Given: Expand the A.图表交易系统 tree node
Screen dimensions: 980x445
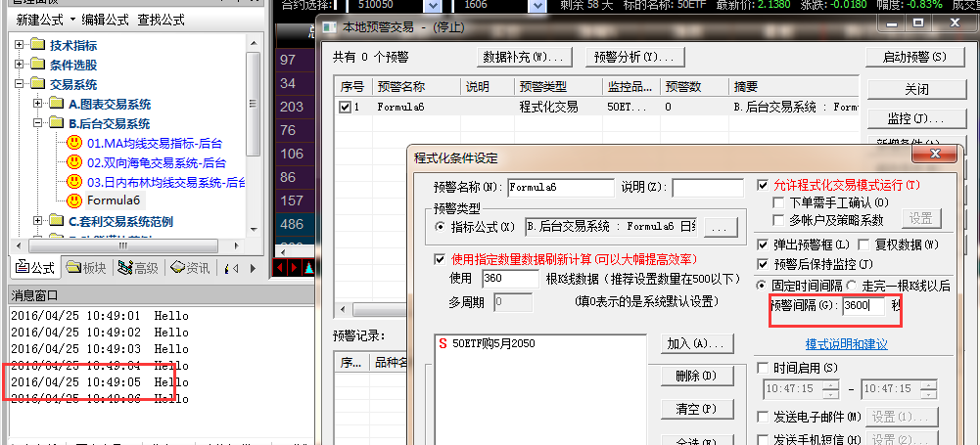Looking at the screenshot, I should tap(38, 104).
